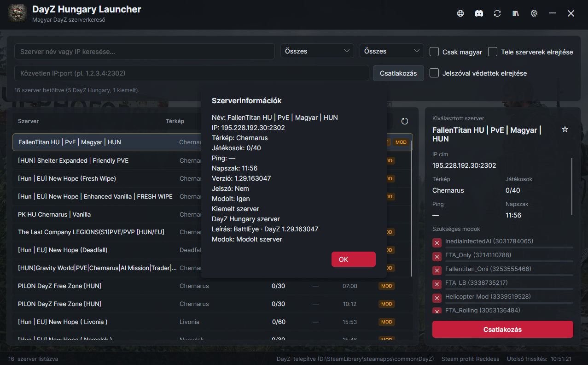Select PILON DayZ Free Zone row with 07:08
Viewport: 588px width, 365px height.
point(212,286)
